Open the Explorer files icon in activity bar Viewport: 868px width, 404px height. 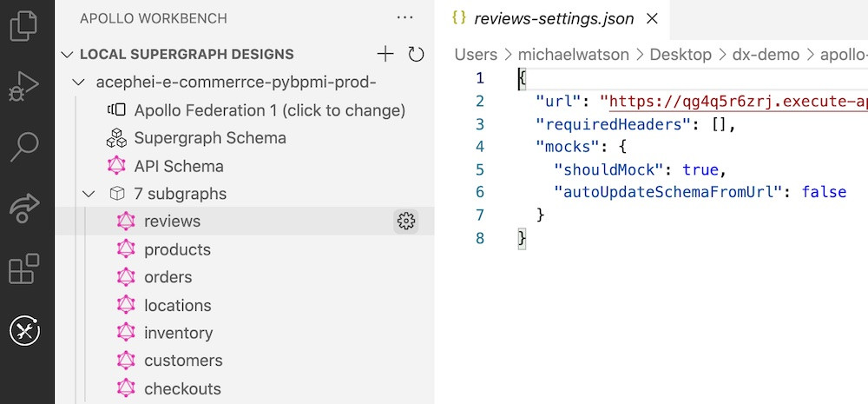tap(24, 26)
